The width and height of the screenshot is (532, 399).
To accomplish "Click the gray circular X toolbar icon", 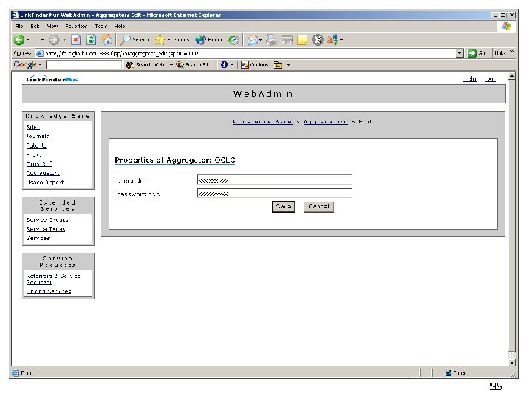I will point(318,40).
